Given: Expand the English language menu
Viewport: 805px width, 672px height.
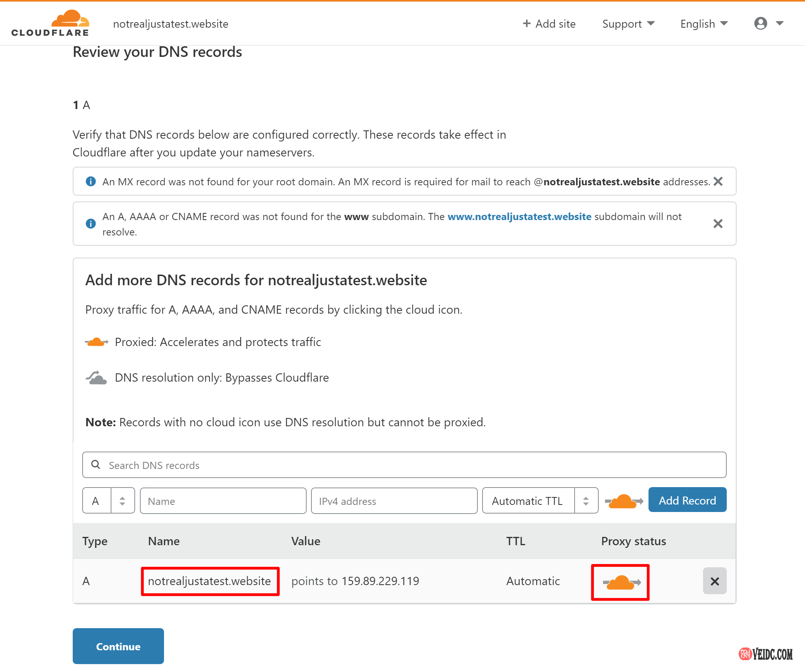Looking at the screenshot, I should click(703, 24).
